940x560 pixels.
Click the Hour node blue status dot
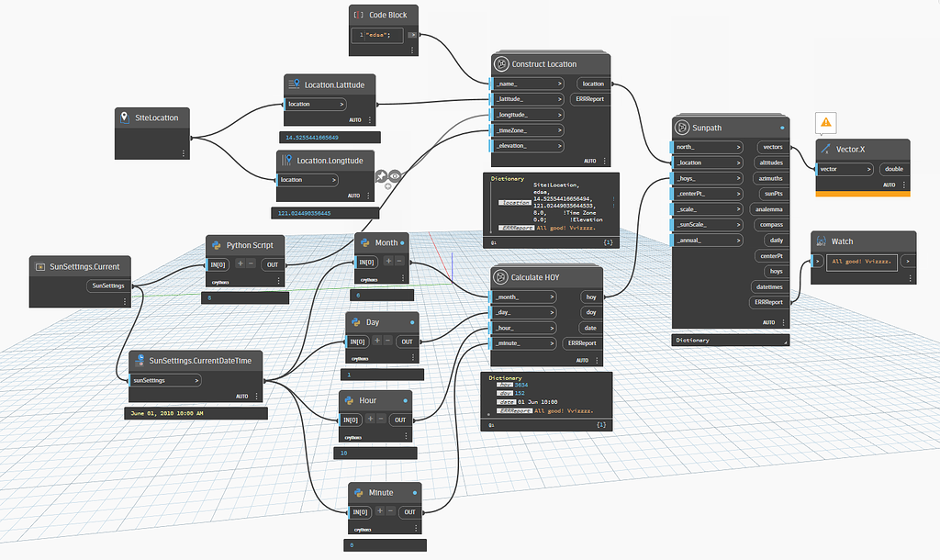tap(405, 400)
